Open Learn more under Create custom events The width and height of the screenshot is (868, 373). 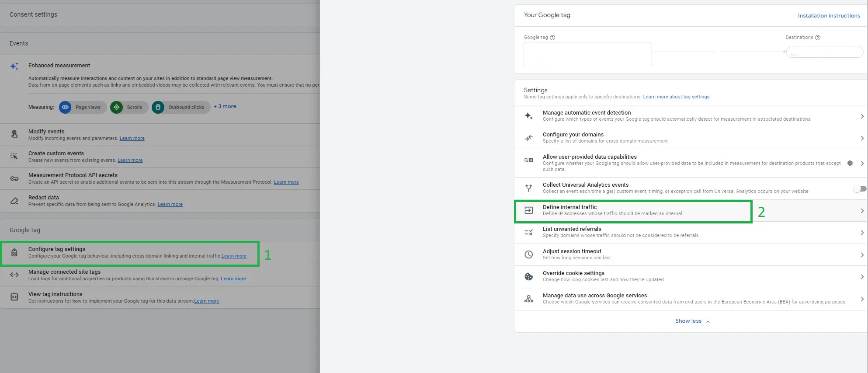tap(130, 160)
